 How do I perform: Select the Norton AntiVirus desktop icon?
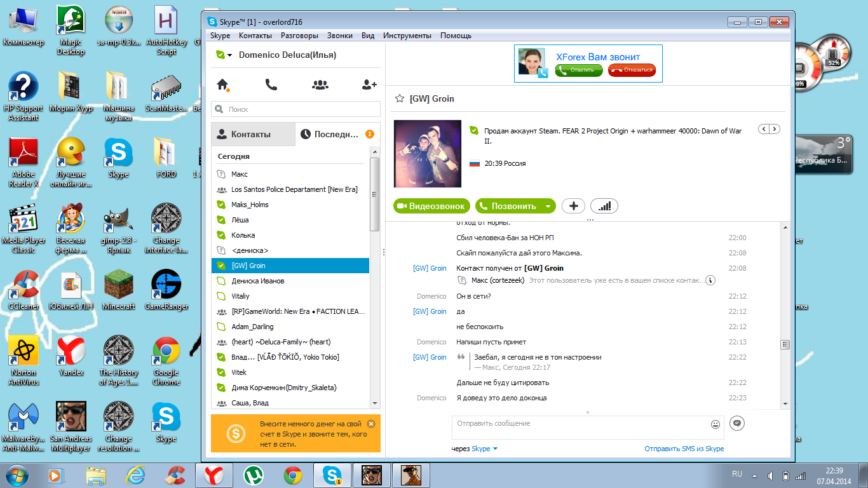pos(24,361)
